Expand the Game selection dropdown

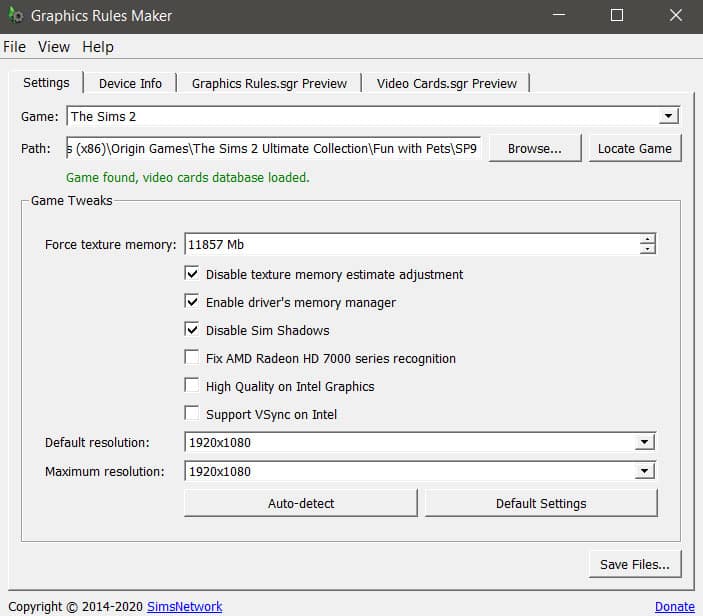point(668,116)
